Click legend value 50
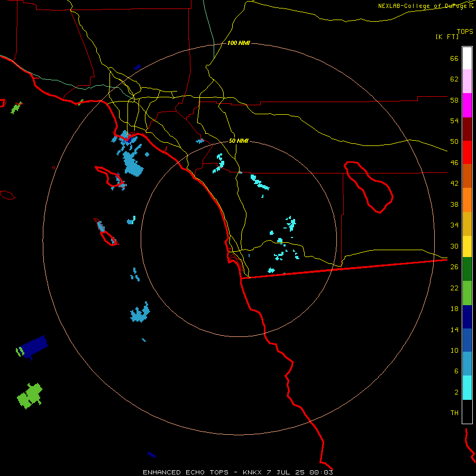This screenshot has height=476, width=476. pyautogui.click(x=454, y=141)
